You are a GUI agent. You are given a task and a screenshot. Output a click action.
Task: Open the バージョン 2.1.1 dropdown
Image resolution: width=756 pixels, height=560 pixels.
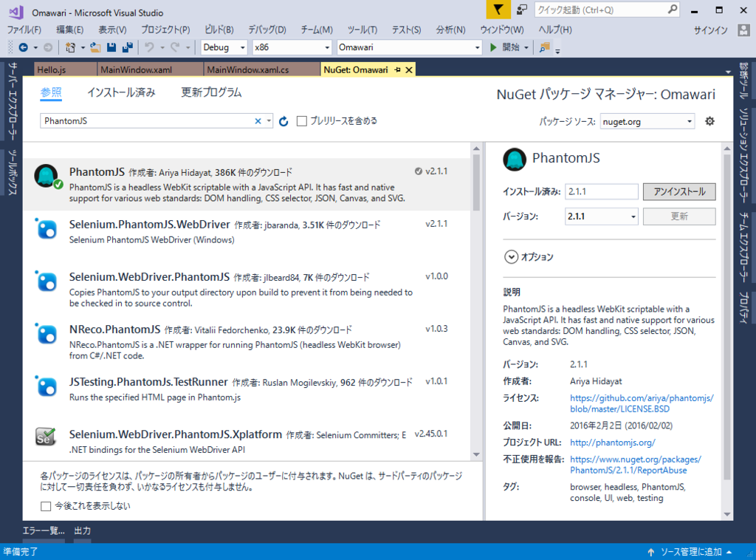point(601,216)
